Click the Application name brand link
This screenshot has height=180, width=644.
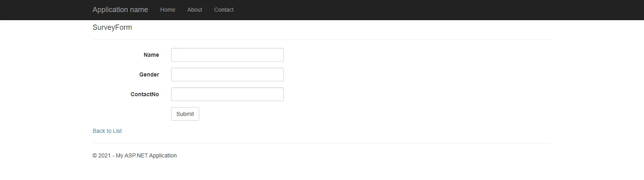click(120, 10)
